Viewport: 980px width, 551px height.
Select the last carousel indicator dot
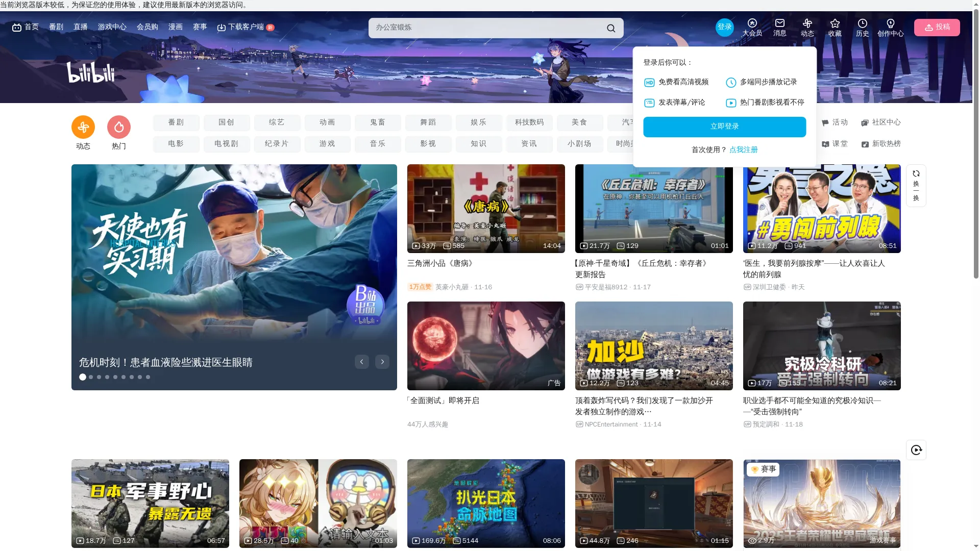pos(148,377)
